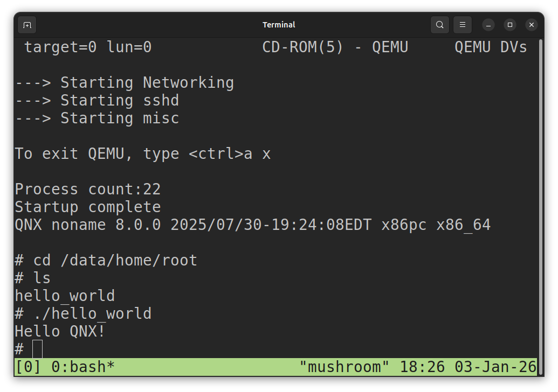Open a new terminal tab
The image size is (558, 392).
[x=27, y=25]
